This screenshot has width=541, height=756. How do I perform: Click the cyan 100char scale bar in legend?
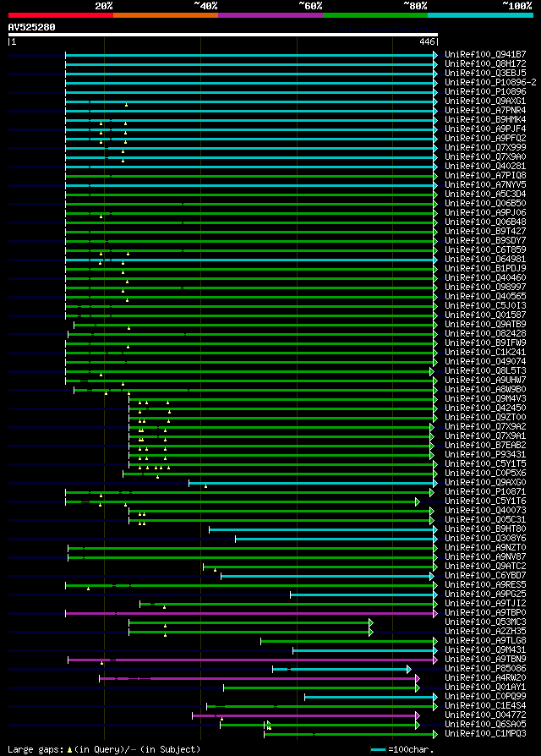[x=378, y=750]
